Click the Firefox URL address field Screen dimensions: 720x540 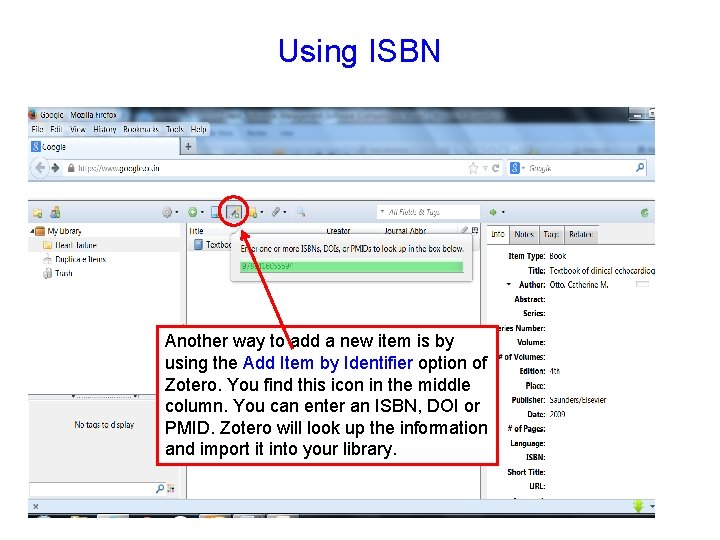point(271,168)
